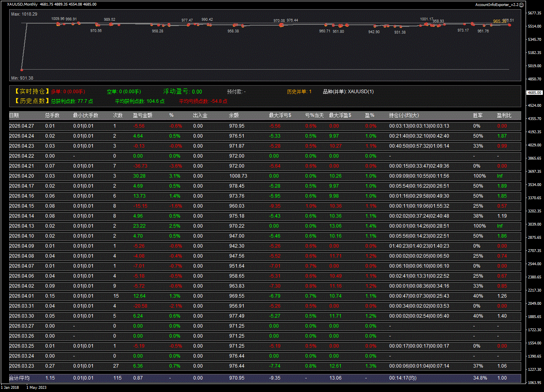This screenshot has height=392, width=544.
Task: Click the 浮动盈亏: 0.00 floating profit text
Action: coord(182,92)
